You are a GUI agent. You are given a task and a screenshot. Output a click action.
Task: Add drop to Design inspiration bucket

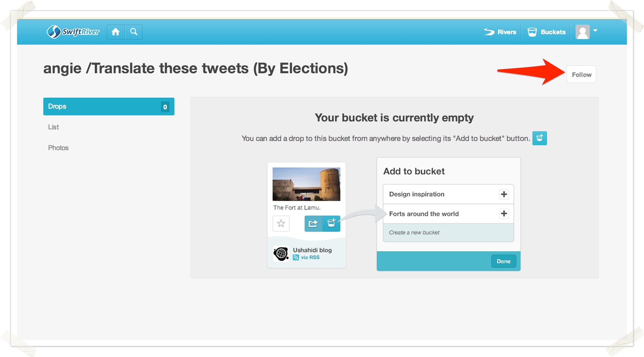(504, 194)
